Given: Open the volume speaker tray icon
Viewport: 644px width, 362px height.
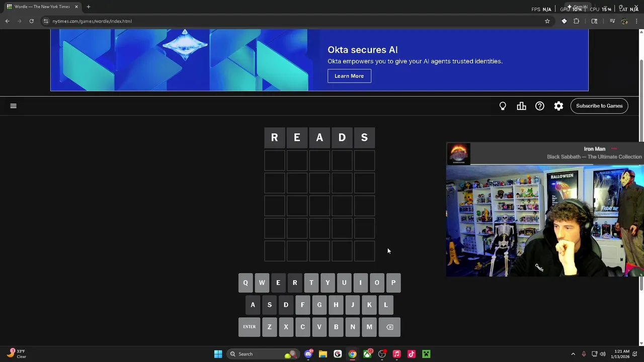Looking at the screenshot, I should pyautogui.click(x=603, y=354).
